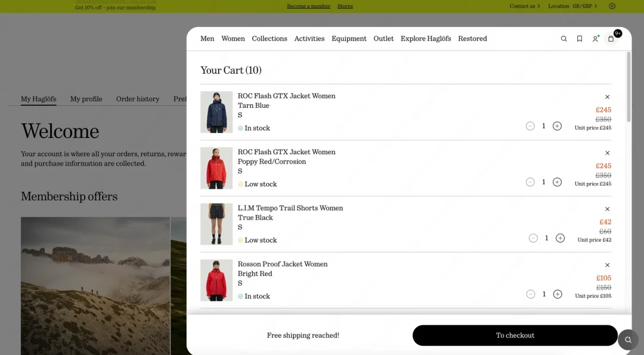Viewport: 644px width, 355px height.
Task: Open the Location GB/GBP selector
Action: (572, 6)
